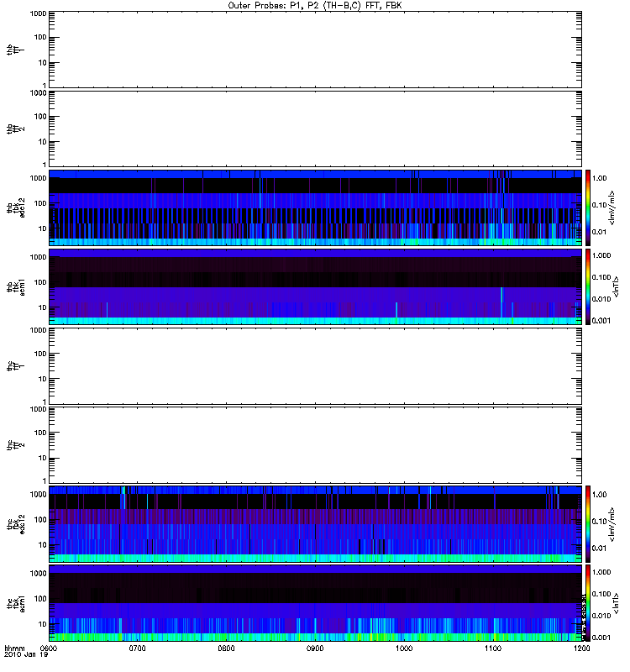Viewport: 630px width, 672px height.
Task: Click the 0.01 value on thb edc12 colorbar
Action: [599, 232]
